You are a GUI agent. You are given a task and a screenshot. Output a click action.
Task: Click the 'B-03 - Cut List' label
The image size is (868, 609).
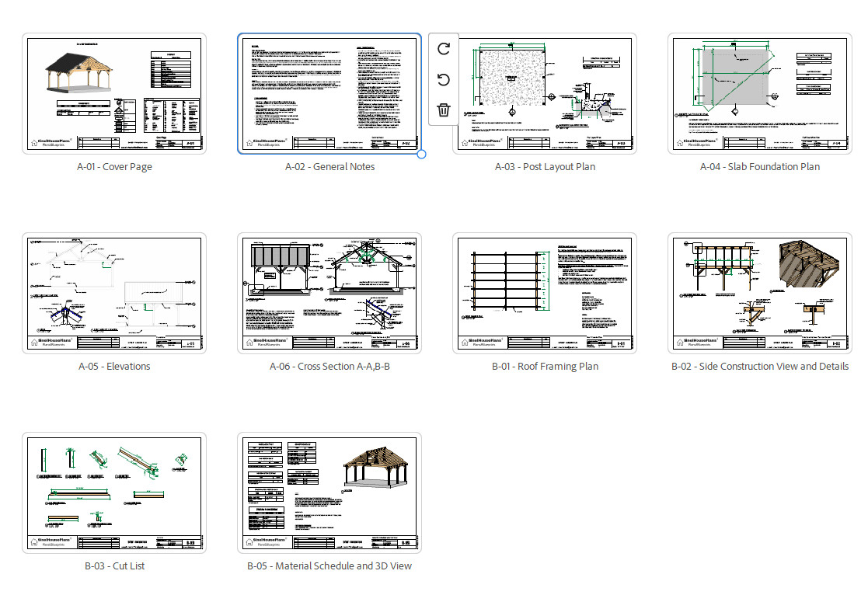[x=114, y=565]
